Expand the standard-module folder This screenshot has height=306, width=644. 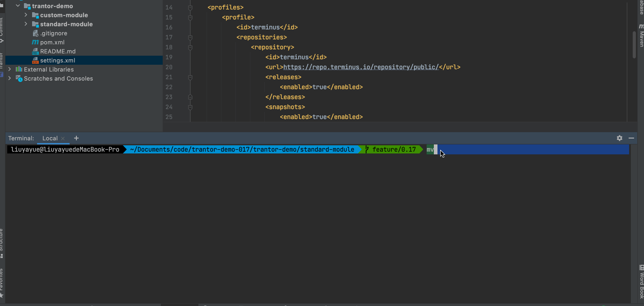click(x=26, y=24)
